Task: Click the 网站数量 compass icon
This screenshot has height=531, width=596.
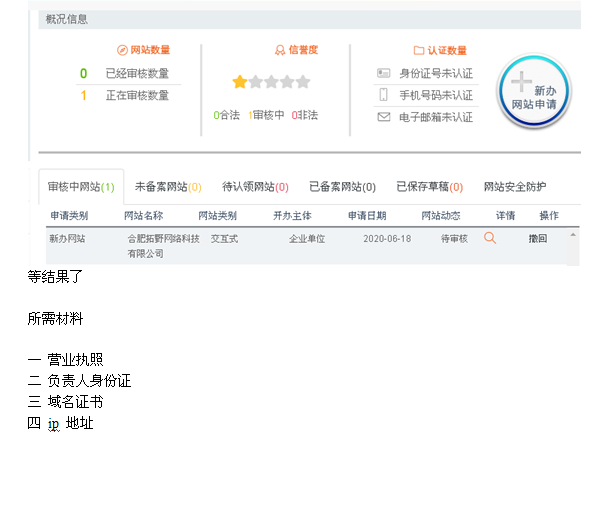Action: 122,50
